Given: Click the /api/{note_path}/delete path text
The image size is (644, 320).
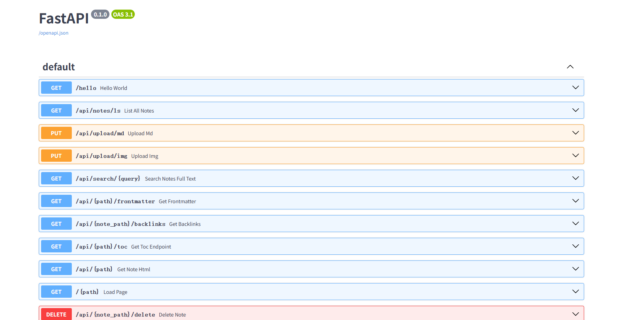Looking at the screenshot, I should pyautogui.click(x=115, y=315).
